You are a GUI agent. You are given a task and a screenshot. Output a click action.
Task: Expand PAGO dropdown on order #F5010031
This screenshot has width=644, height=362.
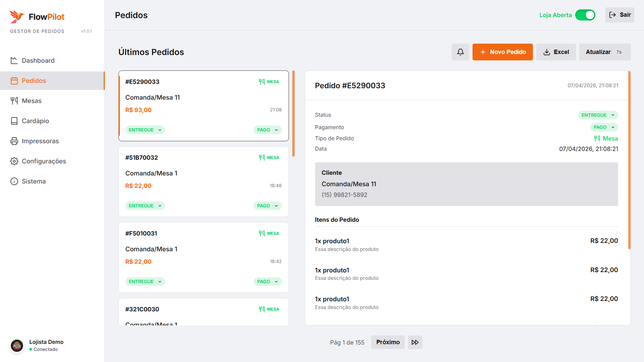(267, 281)
